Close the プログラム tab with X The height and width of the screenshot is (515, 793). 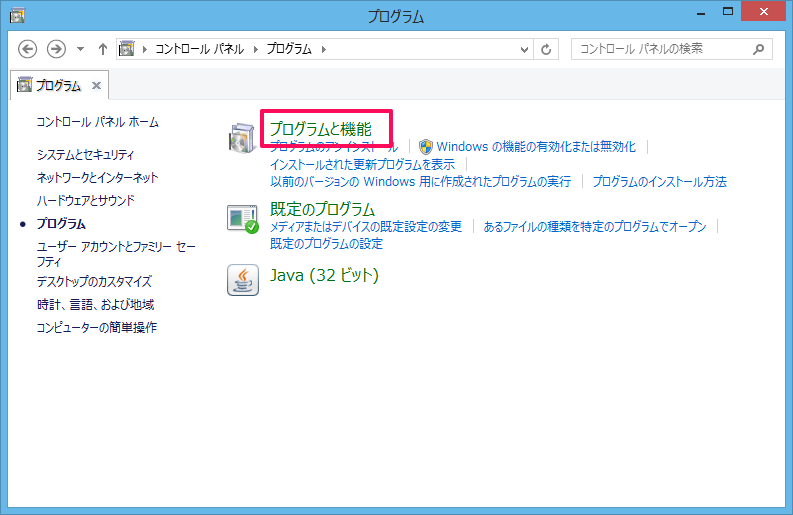coord(96,85)
